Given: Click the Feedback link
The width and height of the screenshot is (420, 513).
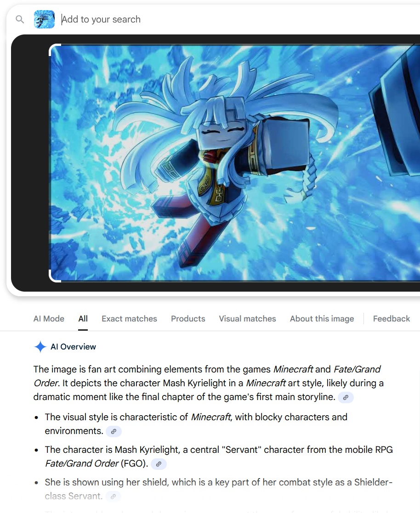Looking at the screenshot, I should 391,319.
